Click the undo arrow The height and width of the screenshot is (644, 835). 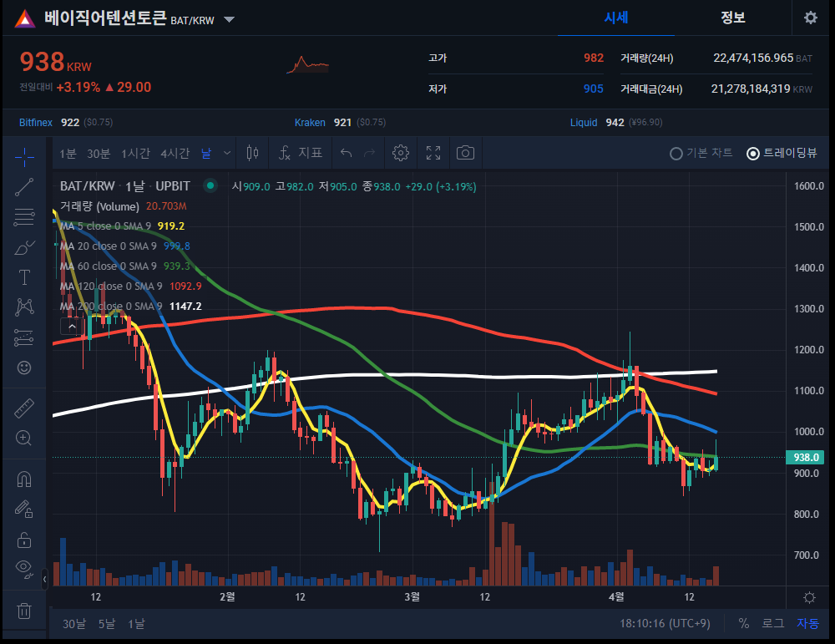point(347,154)
